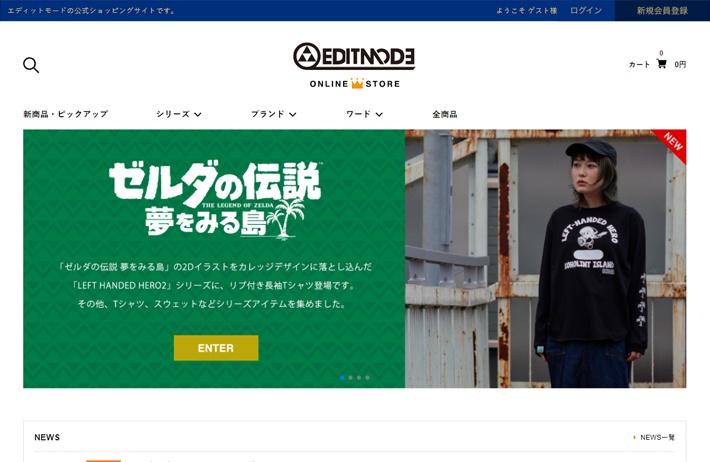The image size is (710, 462).
Task: Open the 新商品・ピックアップ menu item
Action: (66, 114)
